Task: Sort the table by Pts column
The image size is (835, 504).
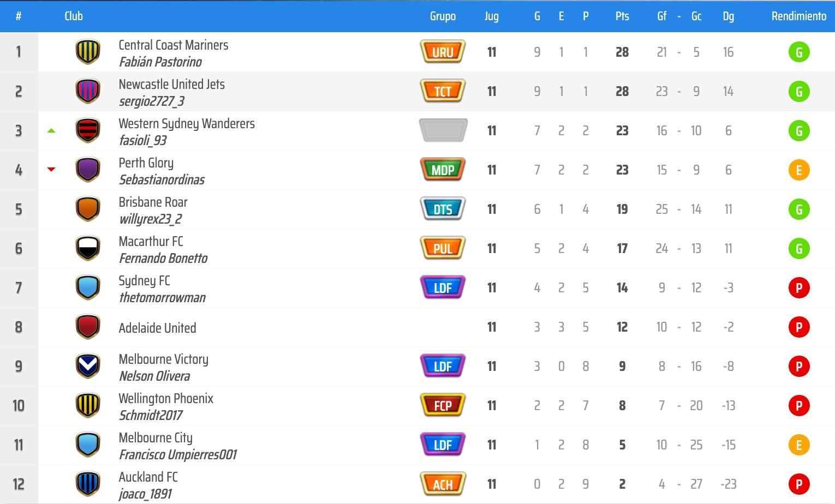Action: [622, 16]
